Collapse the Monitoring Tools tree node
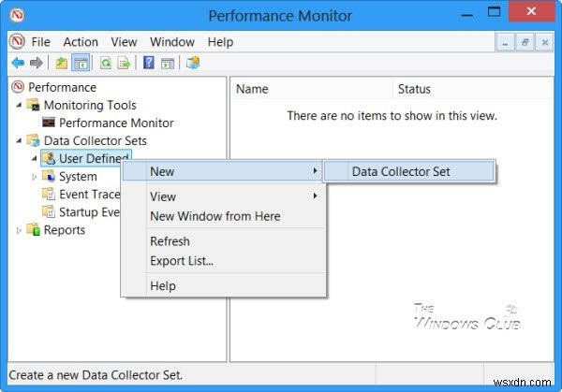 click(x=19, y=106)
